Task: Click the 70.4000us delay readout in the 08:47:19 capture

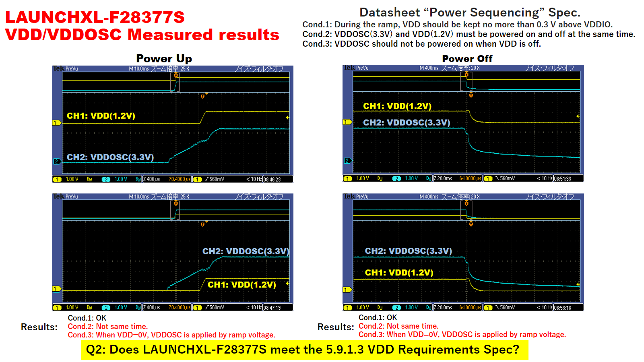Action: click(180, 308)
